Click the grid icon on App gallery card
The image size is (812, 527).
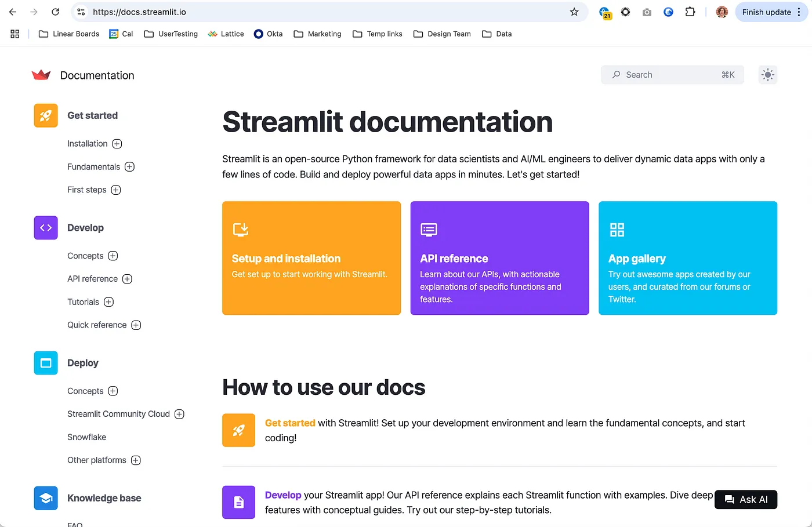617,230
